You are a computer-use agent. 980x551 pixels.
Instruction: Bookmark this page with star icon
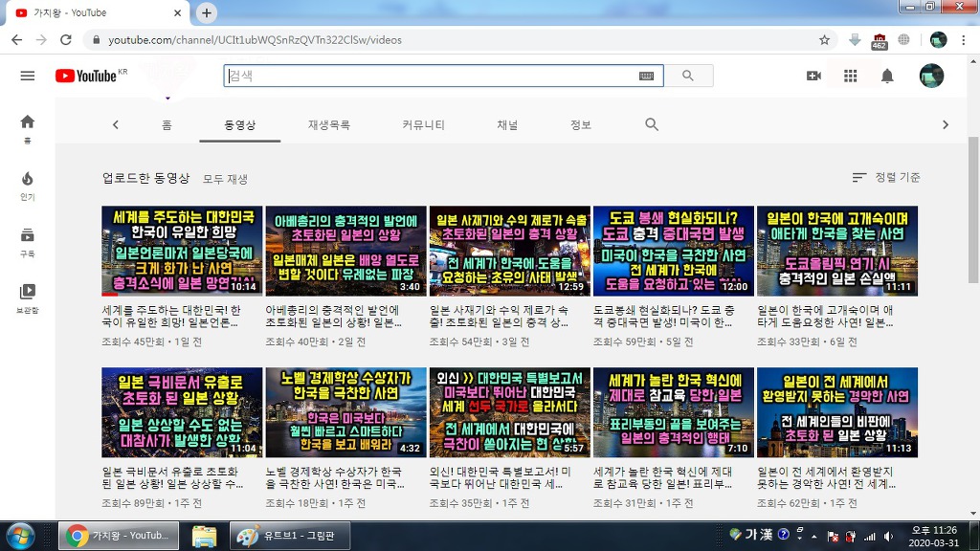(824, 40)
